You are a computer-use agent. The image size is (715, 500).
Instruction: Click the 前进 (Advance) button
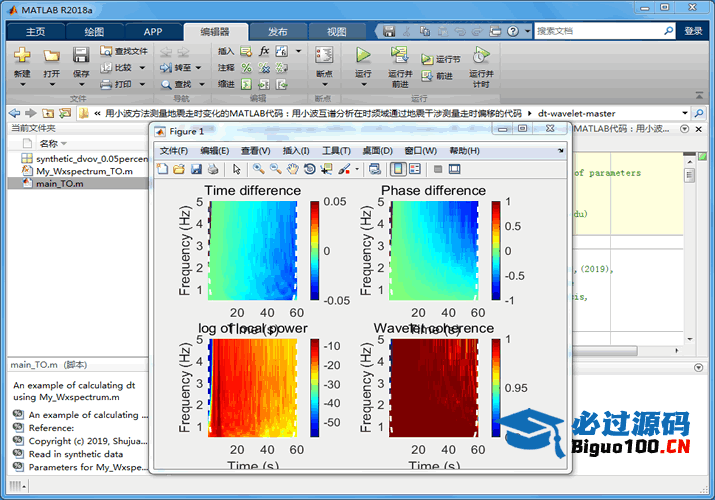(x=437, y=76)
